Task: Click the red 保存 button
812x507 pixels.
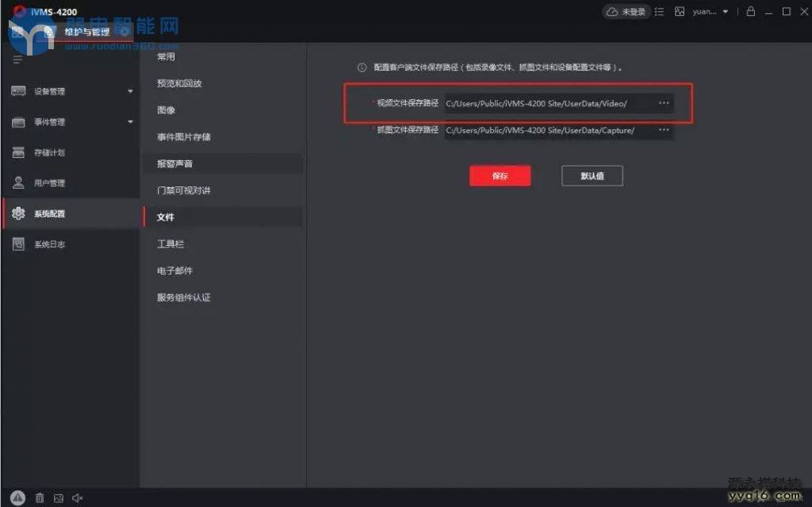Action: (500, 176)
